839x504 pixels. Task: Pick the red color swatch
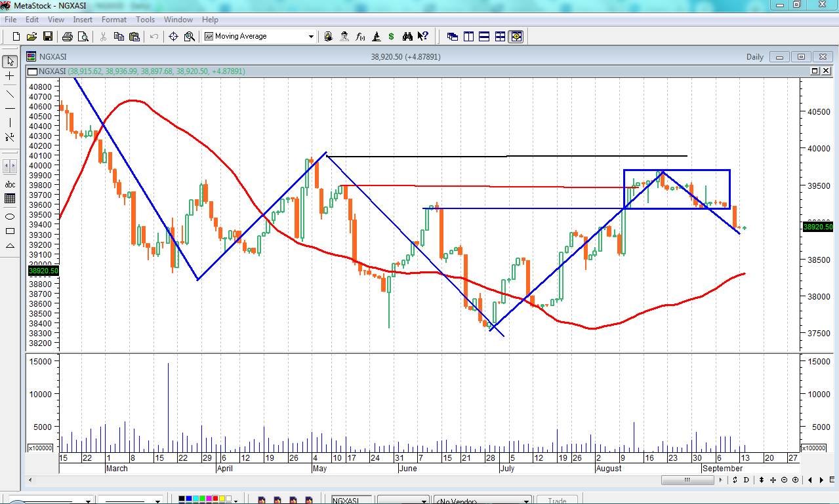tap(215, 499)
